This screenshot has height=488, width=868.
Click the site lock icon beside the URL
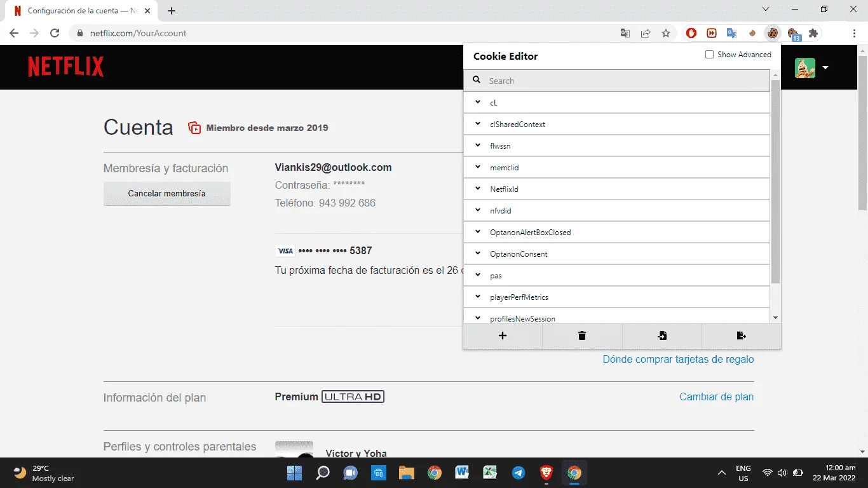(80, 33)
